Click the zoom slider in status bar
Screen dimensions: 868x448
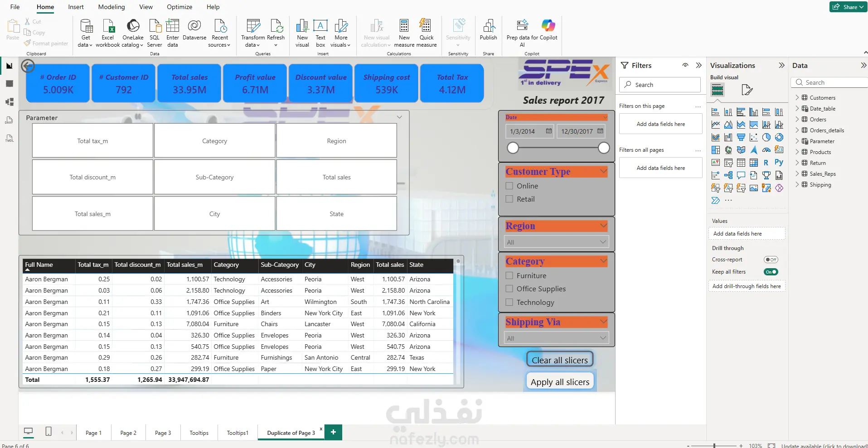(714, 446)
